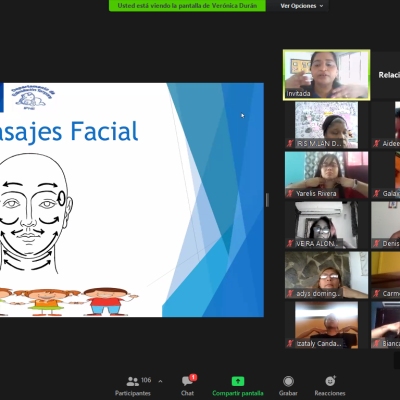Select the IRIS MILAN D.. video tile
The height and width of the screenshot is (400, 400).
point(326,125)
